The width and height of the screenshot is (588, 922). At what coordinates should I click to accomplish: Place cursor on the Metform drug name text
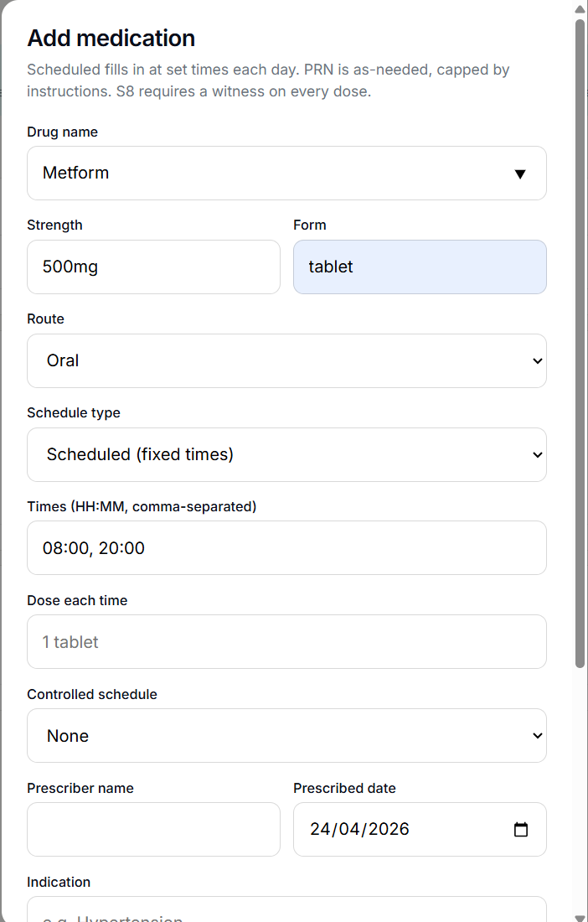(76, 173)
